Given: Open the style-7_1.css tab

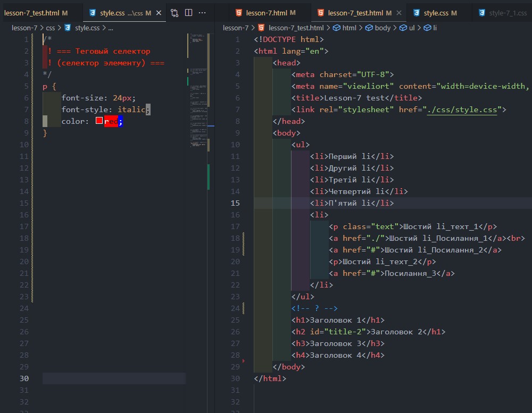Looking at the screenshot, I should (x=503, y=13).
